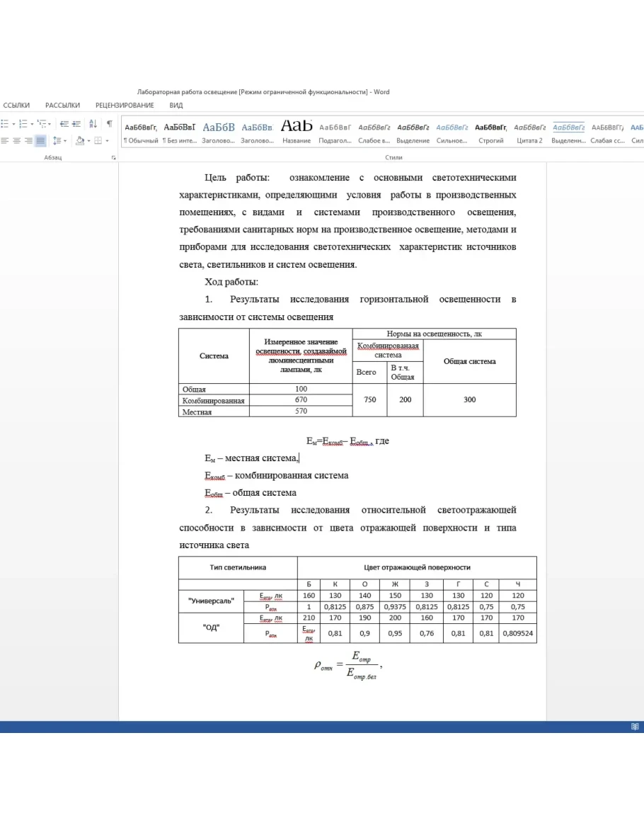Viewport: 644px width, 818px height.
Task: Click the table cell containing 670
Action: pos(301,400)
